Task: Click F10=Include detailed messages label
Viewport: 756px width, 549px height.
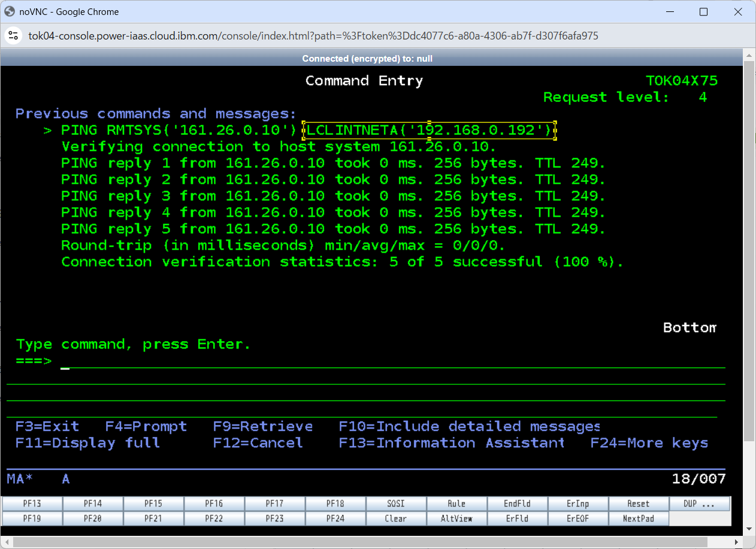Action: click(470, 426)
